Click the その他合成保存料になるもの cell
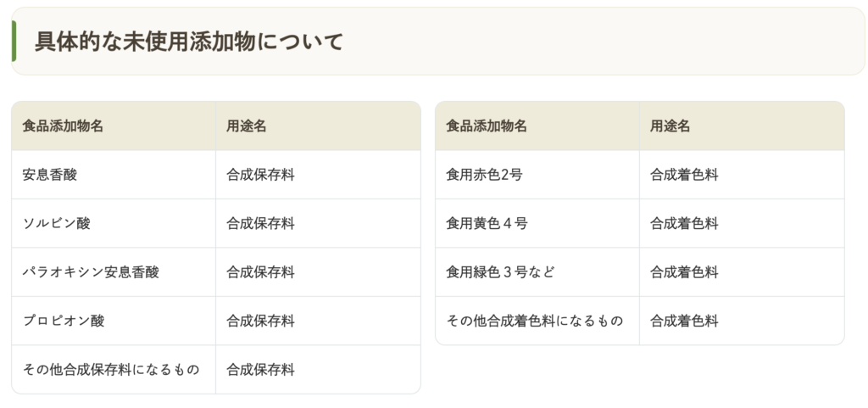 point(111,370)
